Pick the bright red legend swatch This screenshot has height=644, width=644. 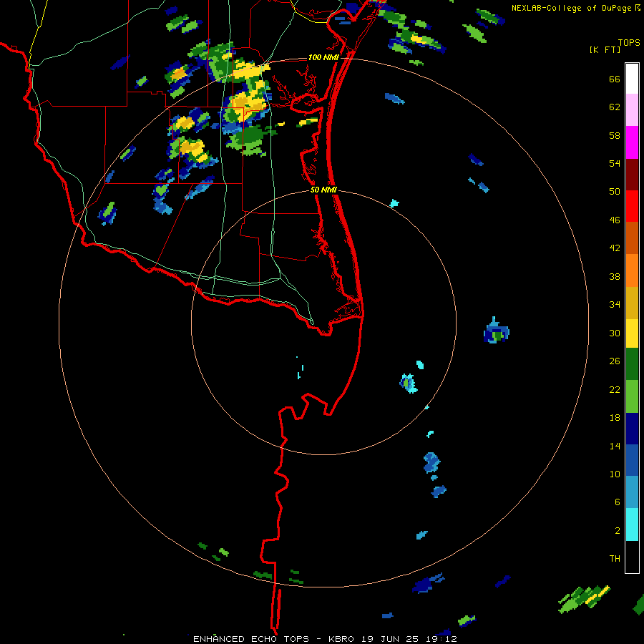632,206
